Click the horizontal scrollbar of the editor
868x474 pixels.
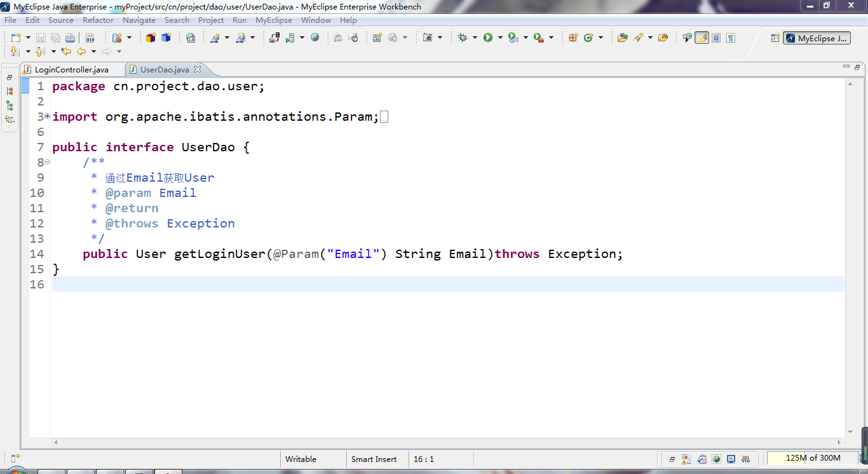448,442
